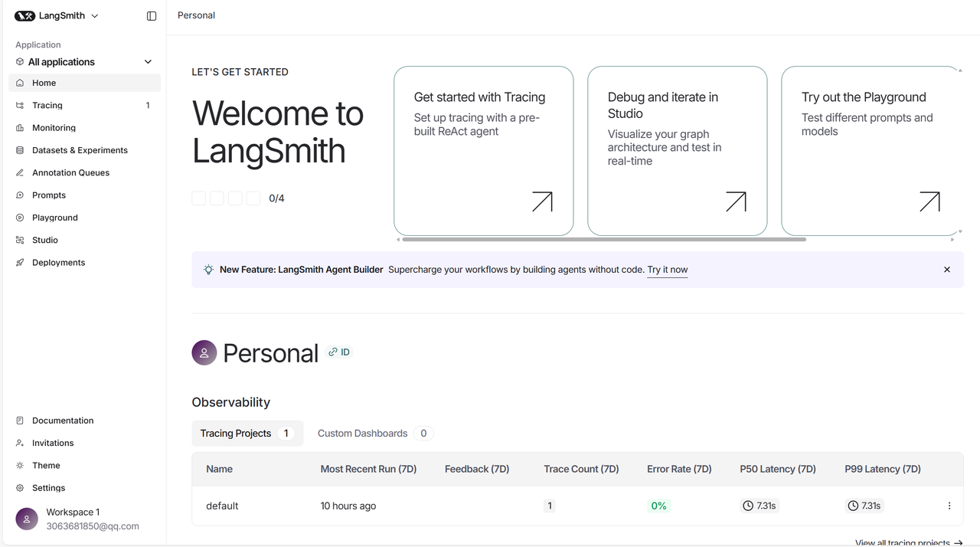Click View all tracing projects link
Screen dimensions: 980x547
tap(909, 542)
